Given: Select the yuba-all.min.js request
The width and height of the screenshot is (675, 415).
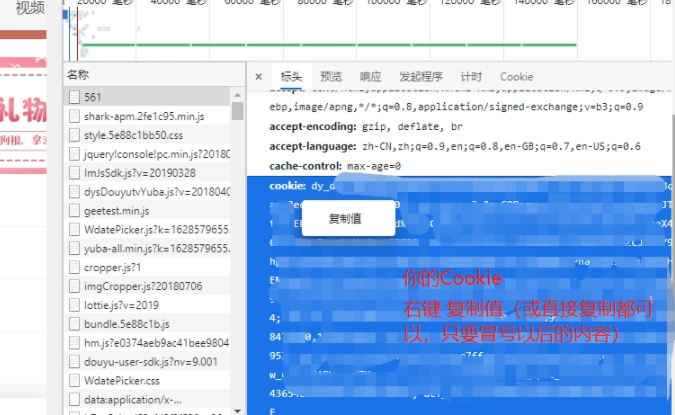Looking at the screenshot, I should coord(147,248).
